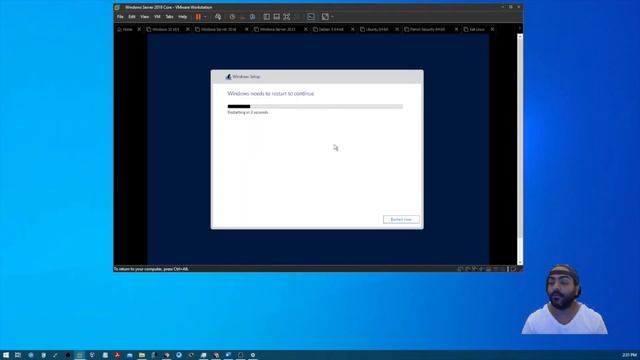640x360 pixels.
Task: Open the File menu in VMware Workstation
Action: coord(120,17)
